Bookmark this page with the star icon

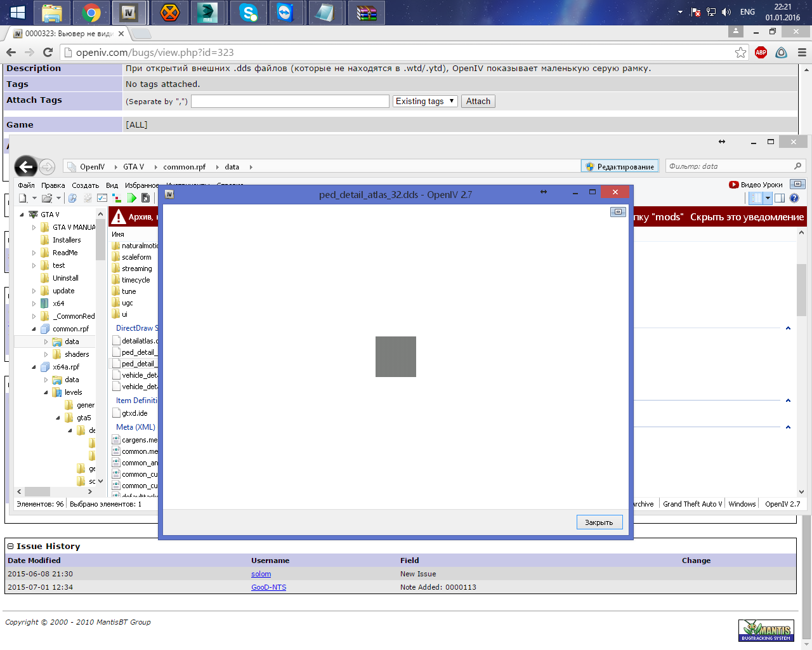click(740, 53)
